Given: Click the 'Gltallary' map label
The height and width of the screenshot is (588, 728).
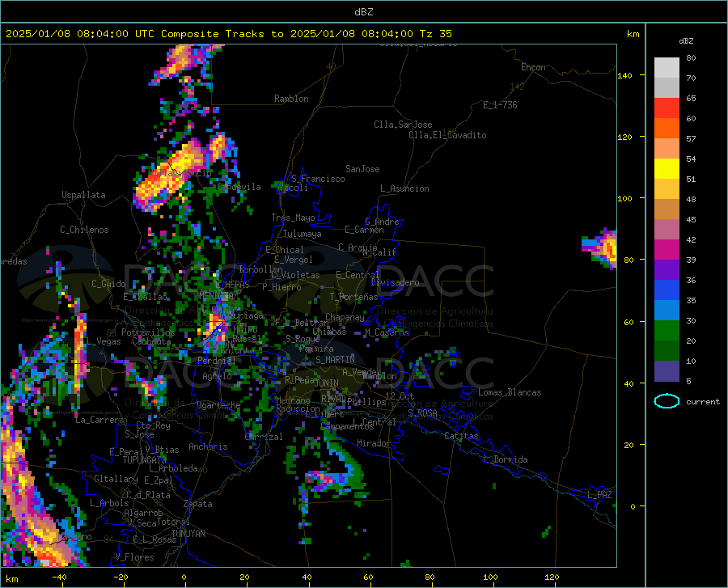Looking at the screenshot, I should coord(116,479).
